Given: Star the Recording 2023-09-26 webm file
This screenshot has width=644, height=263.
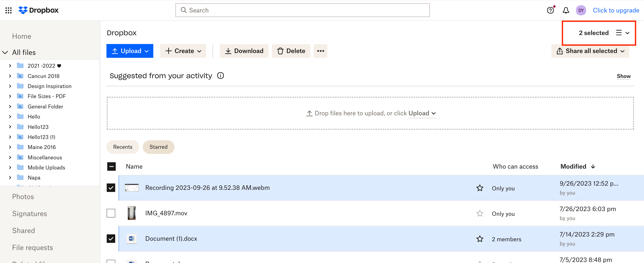Looking at the screenshot, I should pos(480,188).
